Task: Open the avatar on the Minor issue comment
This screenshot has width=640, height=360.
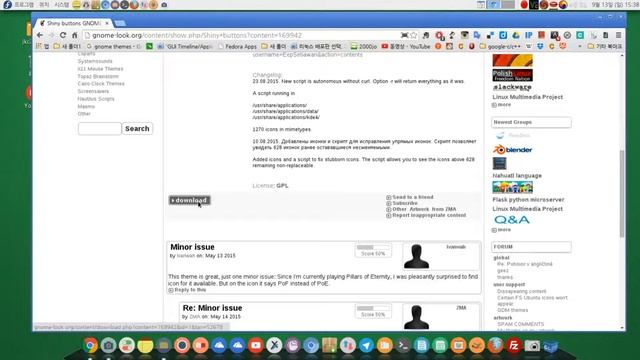Action: pyautogui.click(x=416, y=256)
